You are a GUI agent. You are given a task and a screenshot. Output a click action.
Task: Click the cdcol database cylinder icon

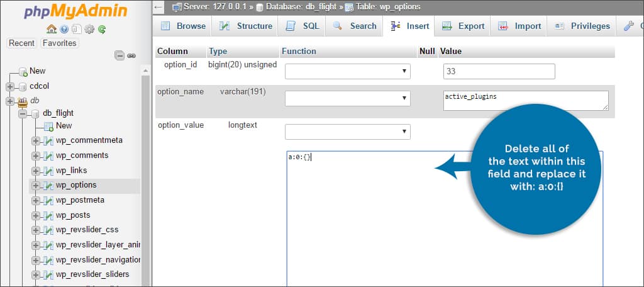(x=23, y=87)
